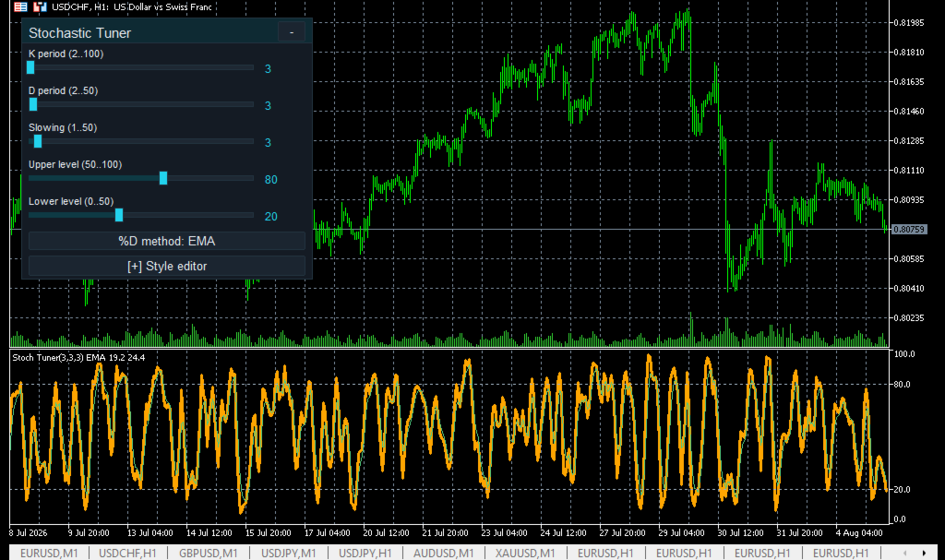Click the Depth of Market table icon
The height and width of the screenshot is (560, 945).
[20, 7]
